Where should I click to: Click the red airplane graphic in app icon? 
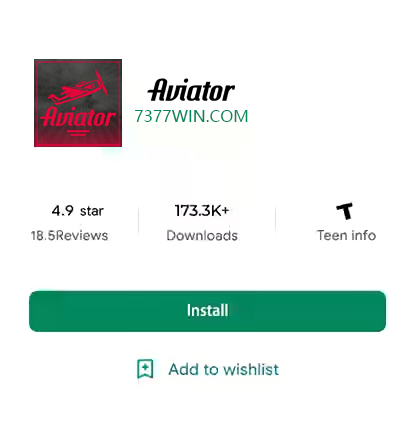(78, 87)
